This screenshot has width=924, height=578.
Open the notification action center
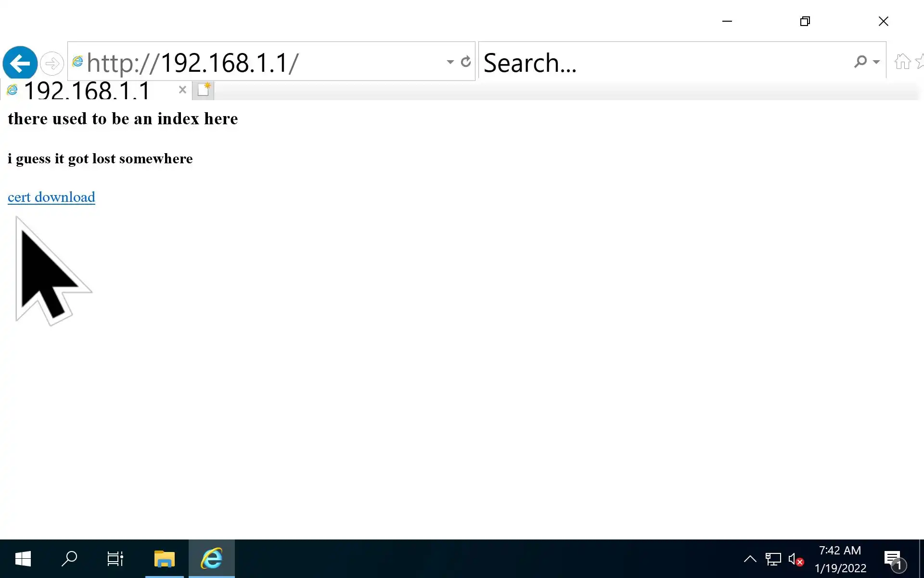coord(894,559)
